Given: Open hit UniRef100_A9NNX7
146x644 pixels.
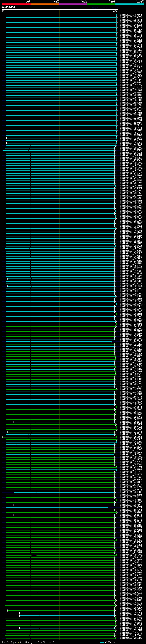Looking at the screenshot, I should coord(131,17).
